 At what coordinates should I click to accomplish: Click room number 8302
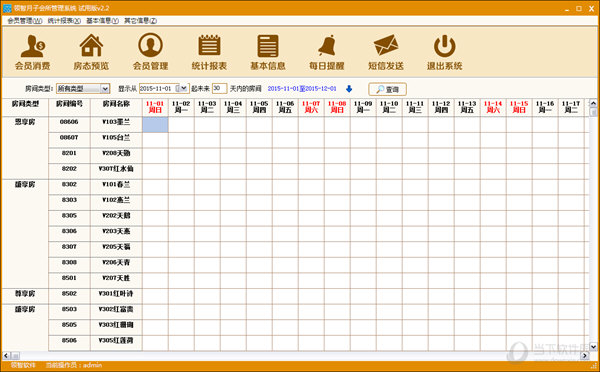(69, 184)
